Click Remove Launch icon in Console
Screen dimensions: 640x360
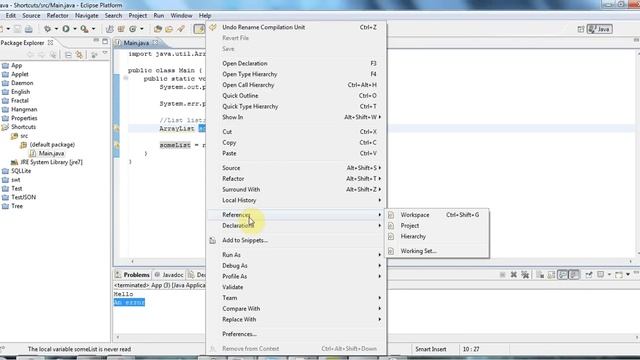(513, 275)
